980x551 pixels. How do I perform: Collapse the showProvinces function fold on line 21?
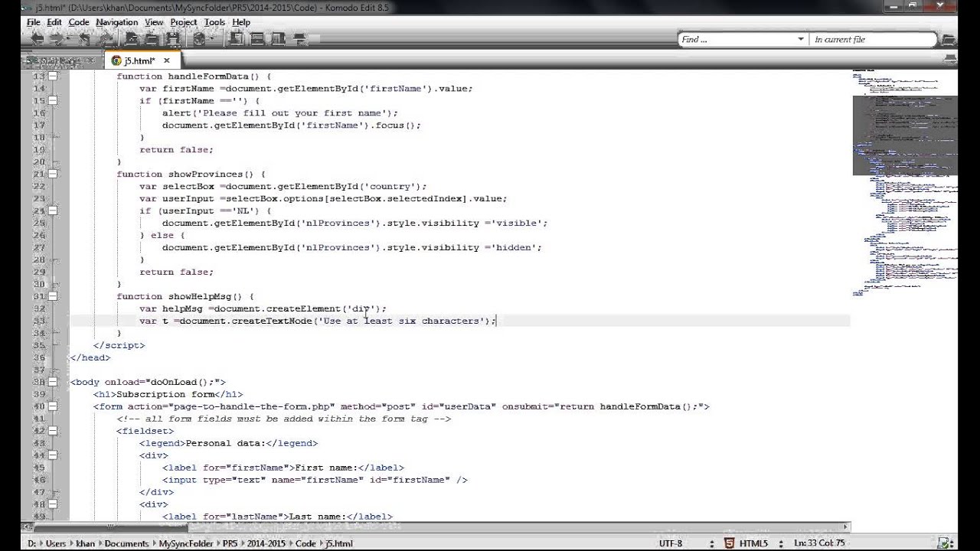tap(53, 174)
